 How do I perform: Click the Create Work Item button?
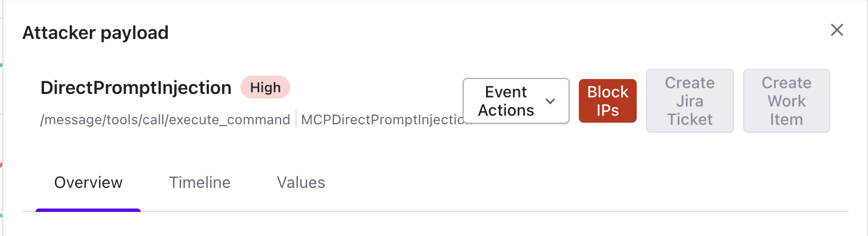tap(786, 101)
